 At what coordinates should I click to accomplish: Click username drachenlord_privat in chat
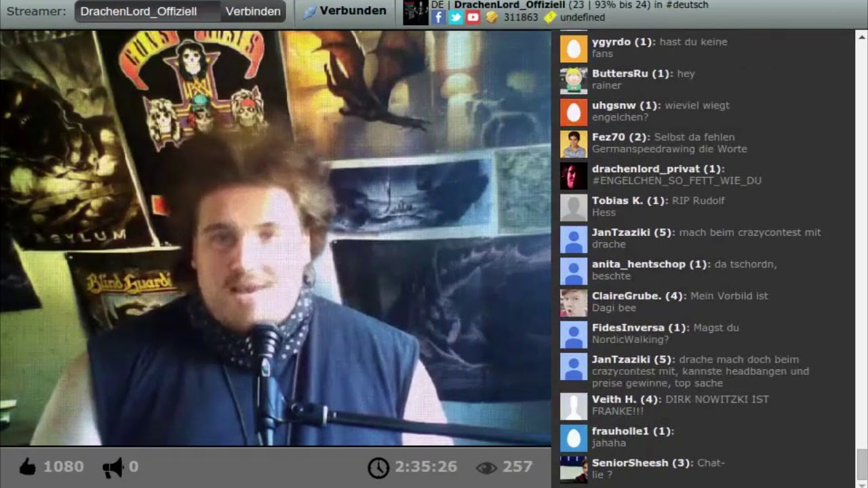pos(646,169)
